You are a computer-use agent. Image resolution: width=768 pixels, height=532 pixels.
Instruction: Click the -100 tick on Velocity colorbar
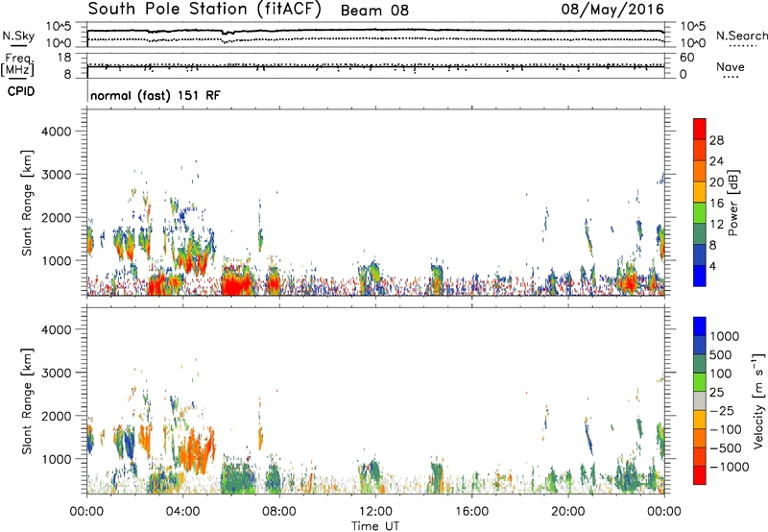click(x=726, y=429)
